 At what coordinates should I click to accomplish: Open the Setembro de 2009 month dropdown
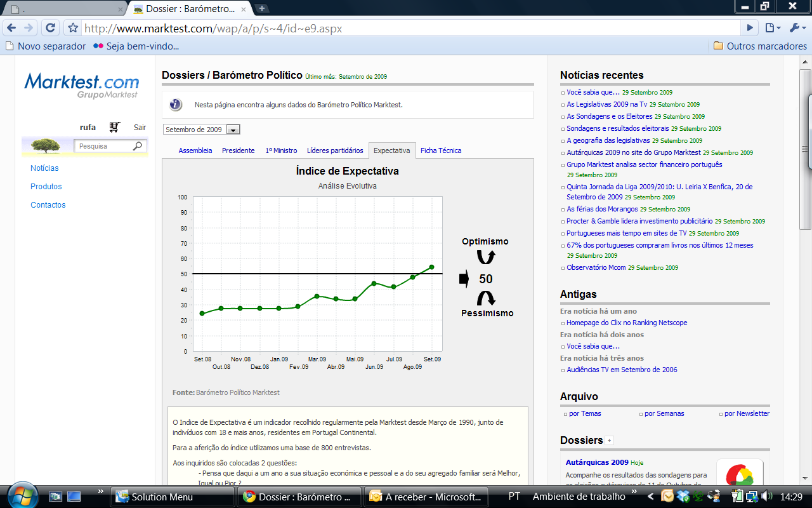(x=202, y=130)
